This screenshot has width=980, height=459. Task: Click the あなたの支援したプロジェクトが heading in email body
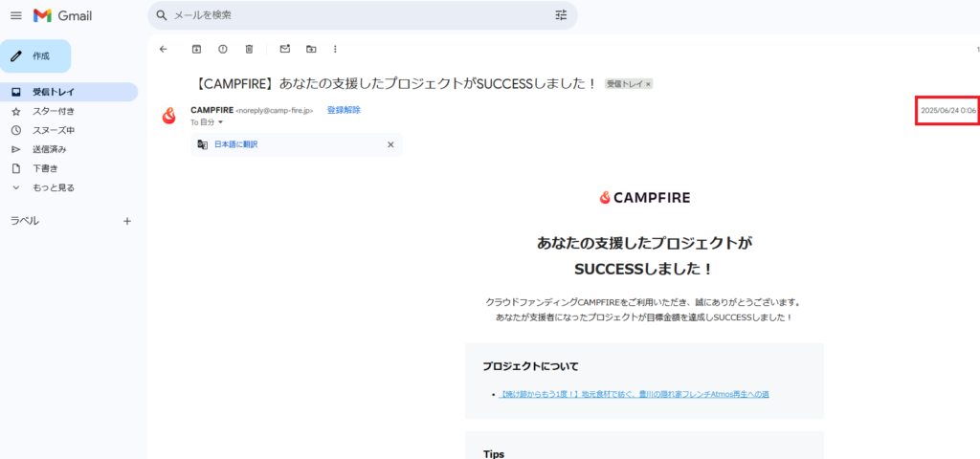[x=644, y=243]
